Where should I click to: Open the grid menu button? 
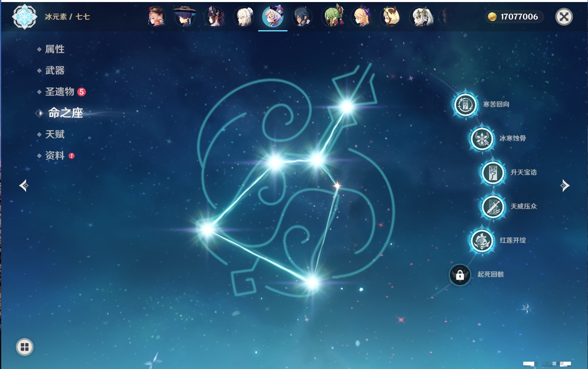click(x=25, y=347)
